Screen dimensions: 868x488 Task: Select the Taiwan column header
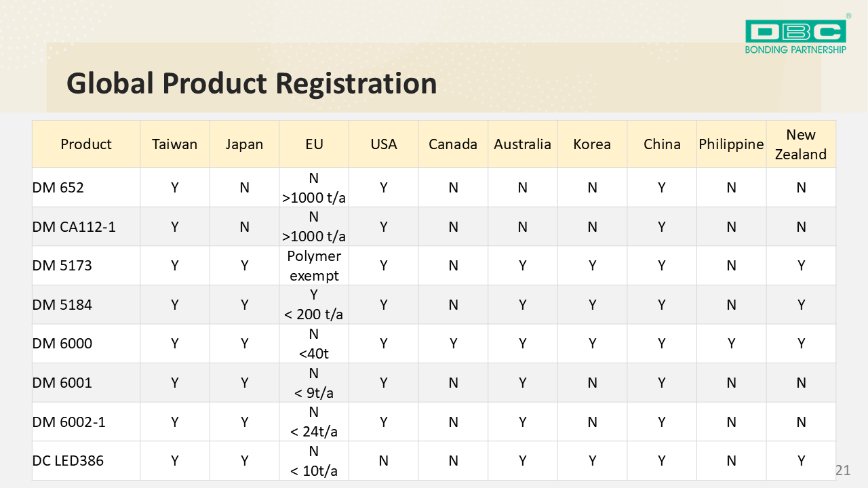coord(174,144)
